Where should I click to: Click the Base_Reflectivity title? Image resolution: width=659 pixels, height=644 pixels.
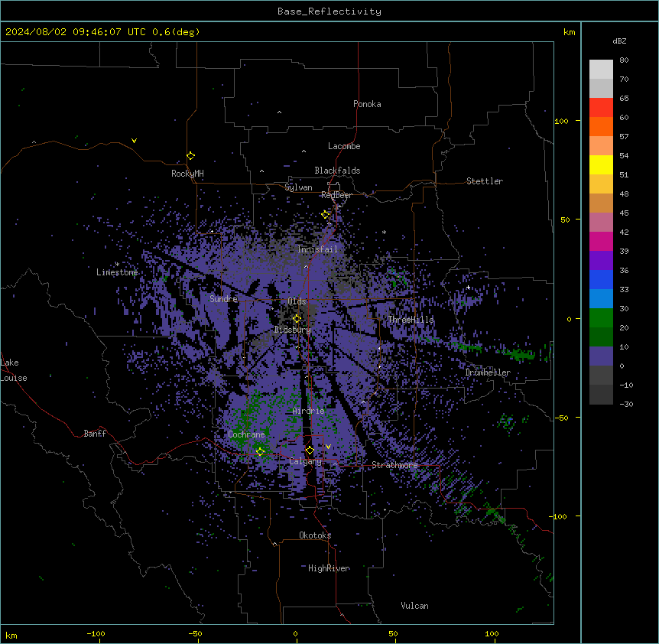coord(329,11)
